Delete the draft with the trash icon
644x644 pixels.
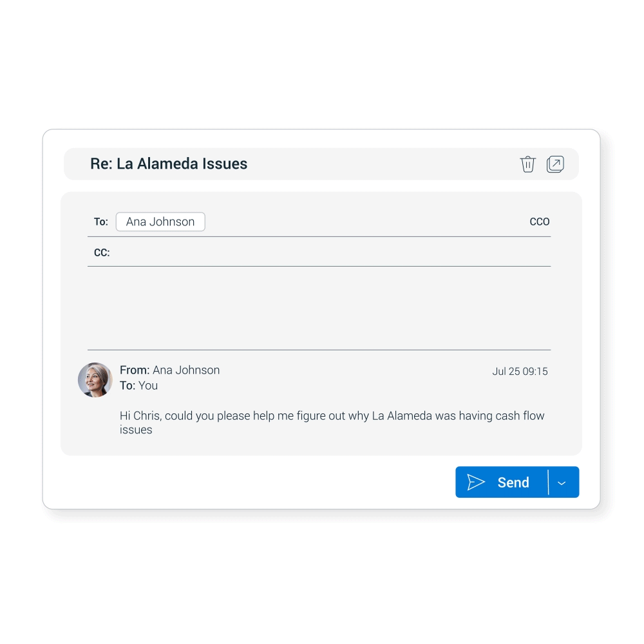pos(527,164)
